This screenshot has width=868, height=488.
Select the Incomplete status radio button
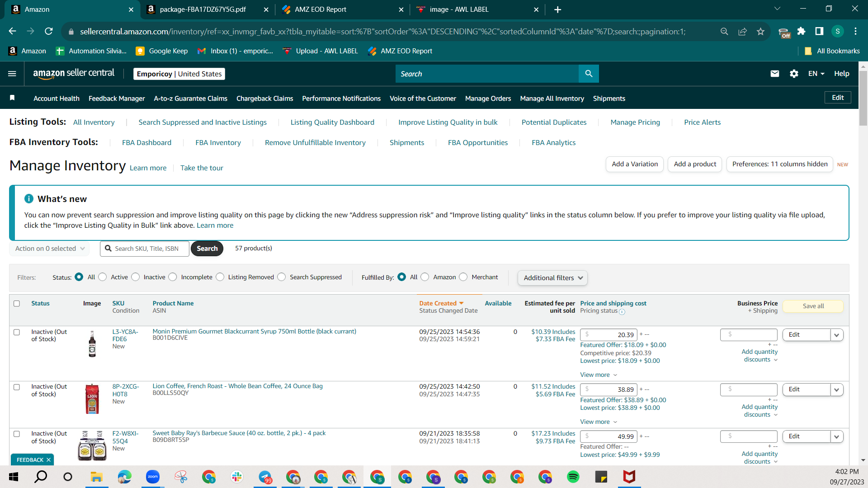pyautogui.click(x=173, y=277)
